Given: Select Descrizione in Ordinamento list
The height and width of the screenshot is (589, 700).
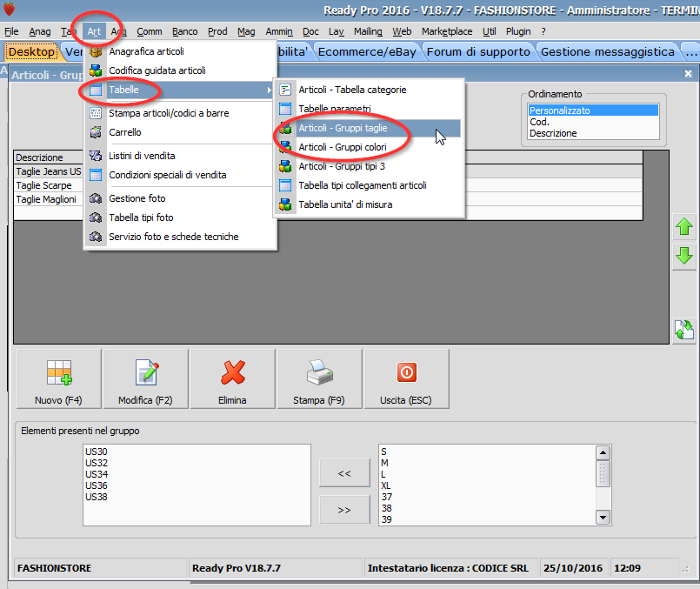Looking at the screenshot, I should pos(593,133).
